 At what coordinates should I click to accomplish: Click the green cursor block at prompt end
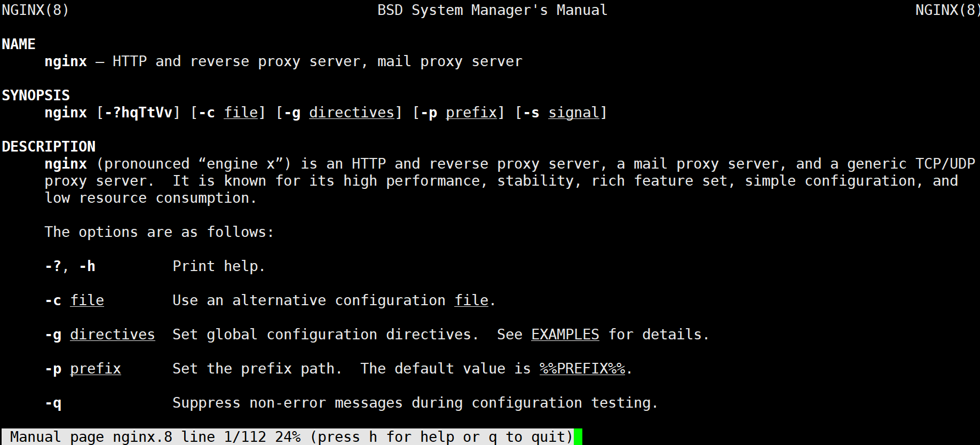(578, 437)
